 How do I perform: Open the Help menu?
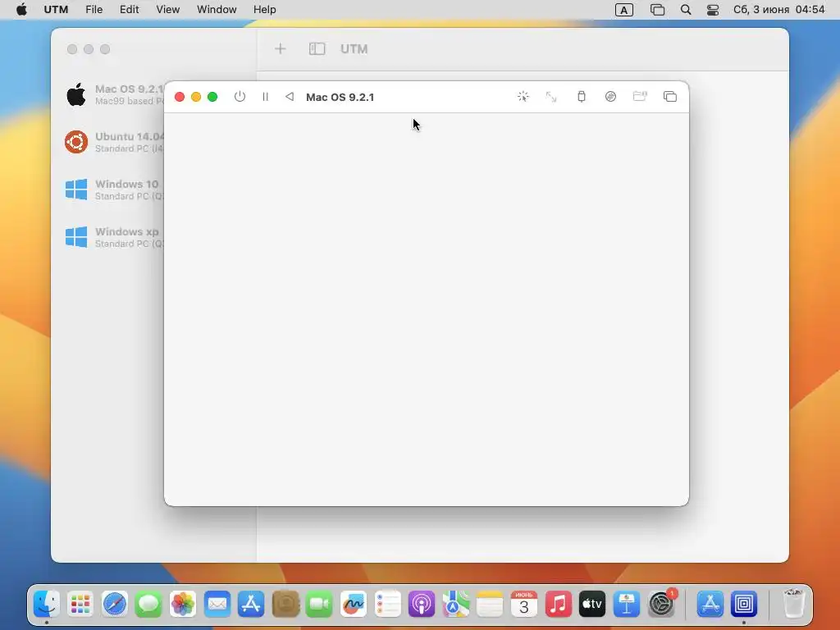point(265,10)
